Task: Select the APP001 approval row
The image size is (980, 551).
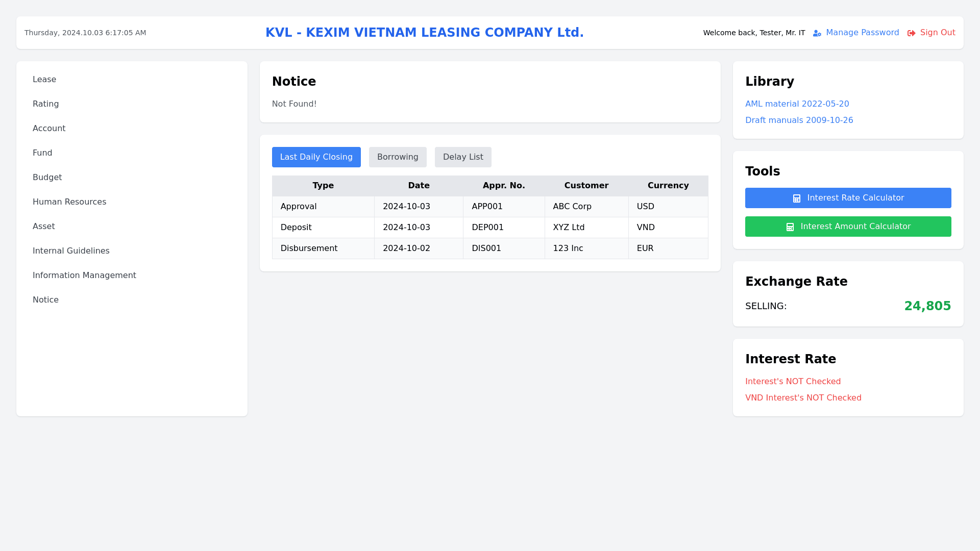Action: click(x=487, y=207)
